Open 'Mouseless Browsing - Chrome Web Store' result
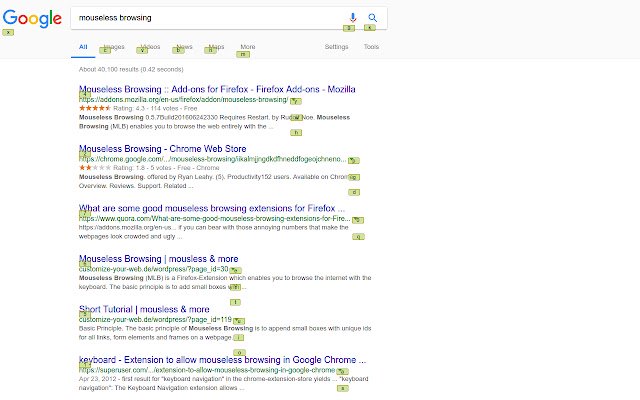 tap(162, 149)
